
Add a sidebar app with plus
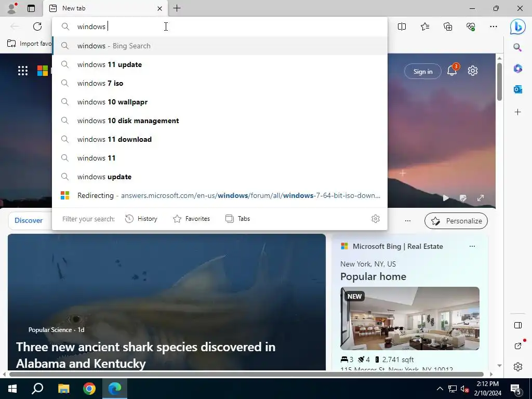tap(517, 112)
